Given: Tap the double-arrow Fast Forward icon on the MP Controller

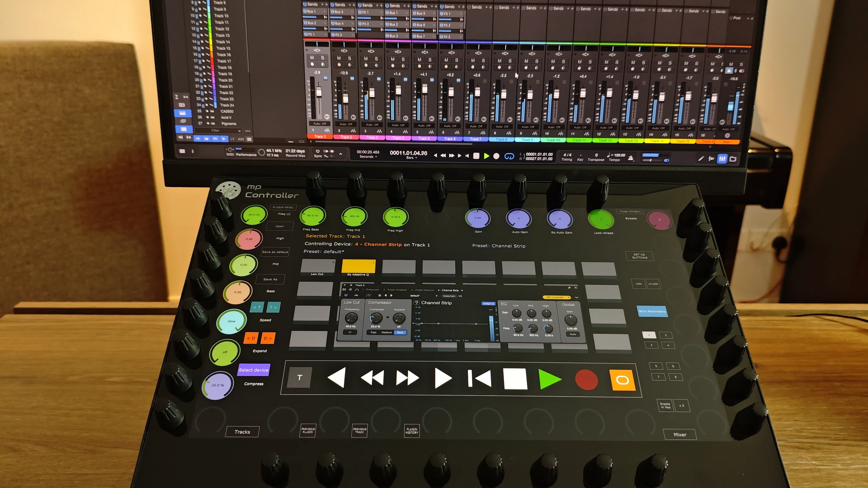Looking at the screenshot, I should click(407, 378).
